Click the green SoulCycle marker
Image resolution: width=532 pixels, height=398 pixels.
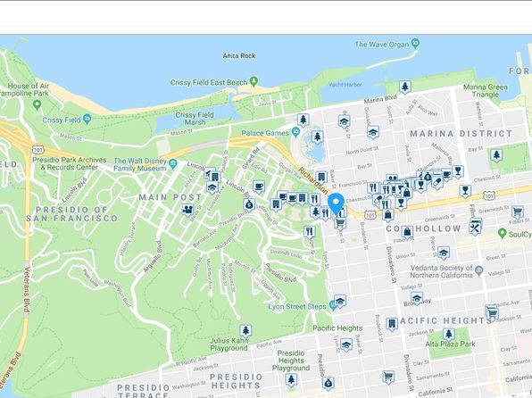click(x=502, y=233)
